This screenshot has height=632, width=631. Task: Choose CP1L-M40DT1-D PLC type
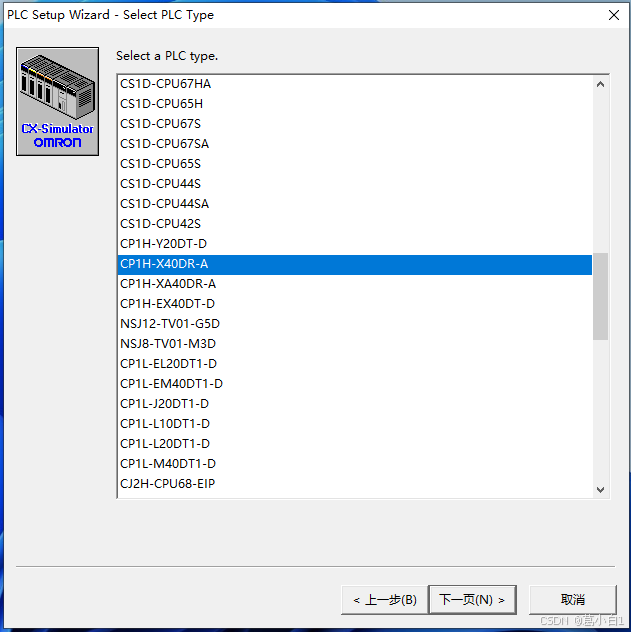coord(355,464)
